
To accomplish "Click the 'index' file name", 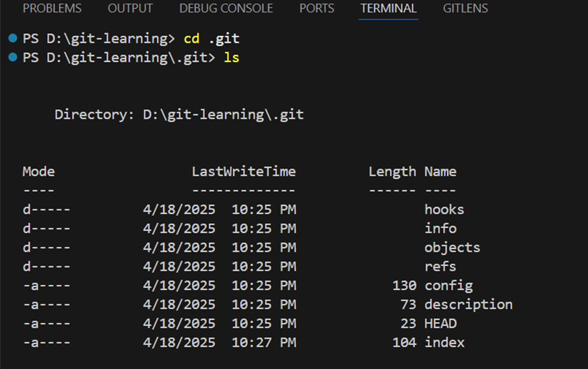I will 444,342.
